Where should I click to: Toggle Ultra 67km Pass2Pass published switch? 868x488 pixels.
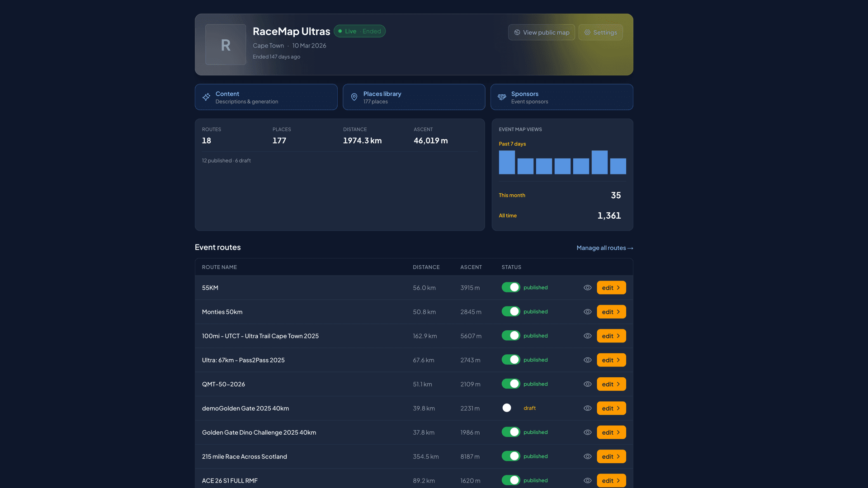[x=511, y=360]
